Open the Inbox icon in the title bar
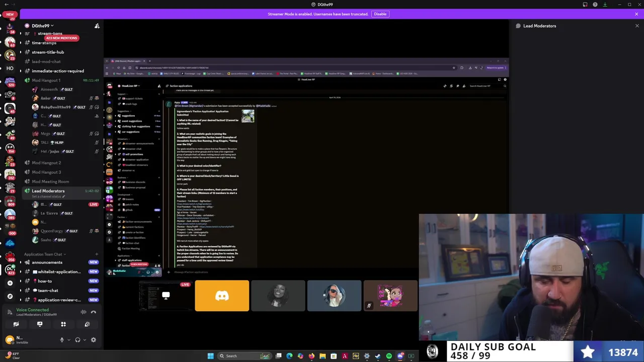Image resolution: width=644 pixels, height=362 pixels. pyautogui.click(x=585, y=5)
